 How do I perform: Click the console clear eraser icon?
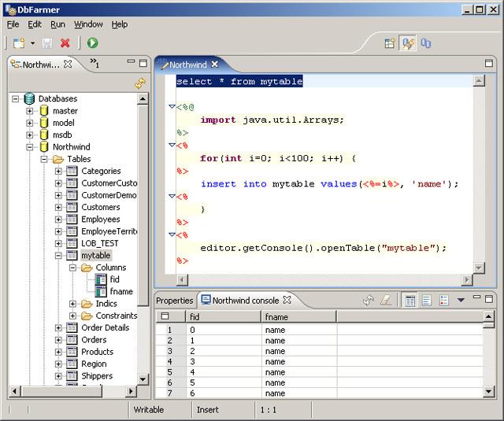(x=386, y=301)
